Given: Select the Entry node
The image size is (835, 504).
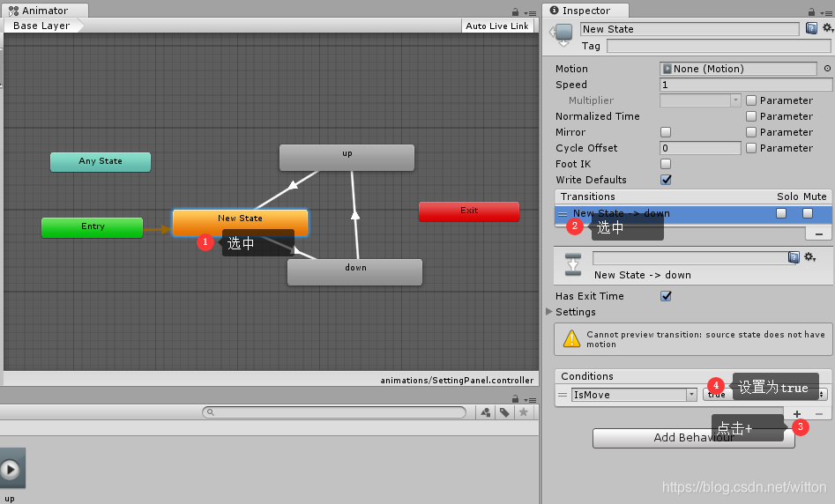Looking at the screenshot, I should [92, 226].
